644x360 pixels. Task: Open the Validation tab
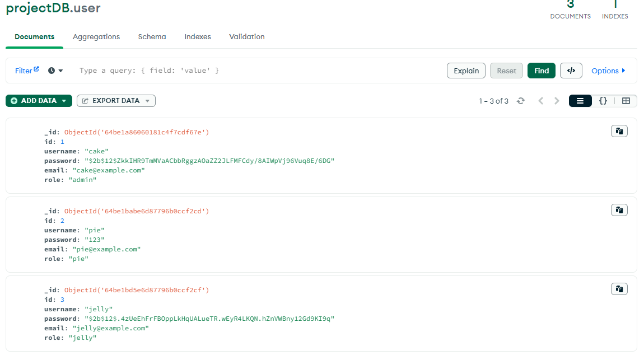(x=247, y=37)
